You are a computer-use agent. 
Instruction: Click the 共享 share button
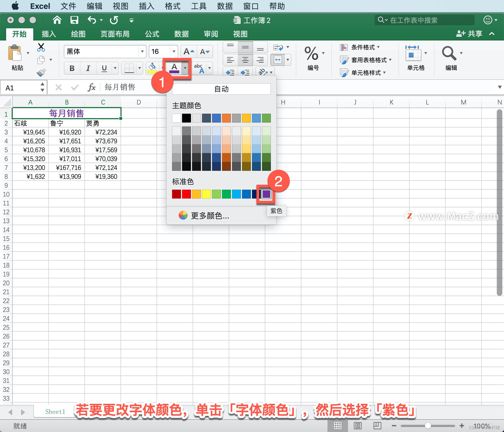tap(469, 34)
